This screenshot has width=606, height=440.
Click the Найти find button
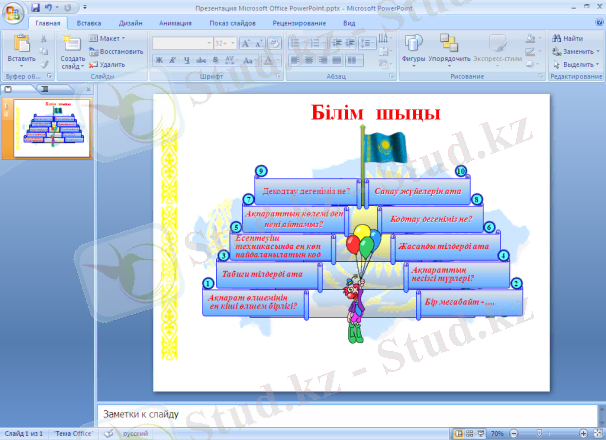pos(567,38)
